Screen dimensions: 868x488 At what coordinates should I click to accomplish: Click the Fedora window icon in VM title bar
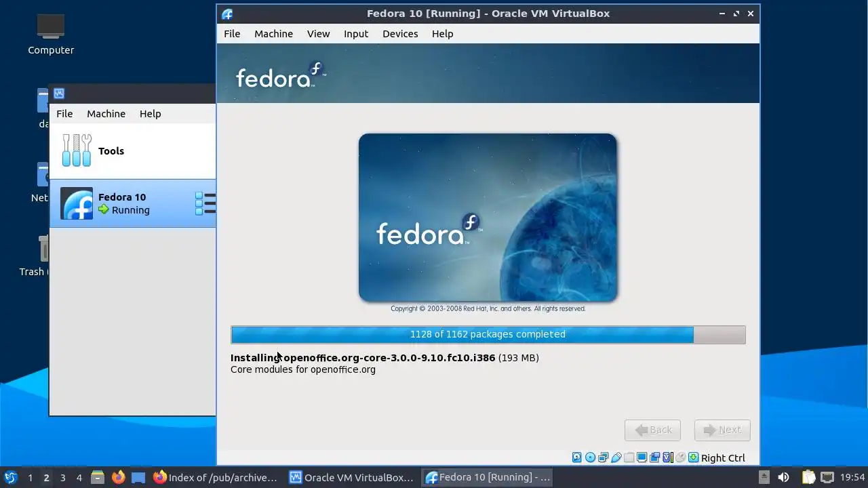point(227,14)
